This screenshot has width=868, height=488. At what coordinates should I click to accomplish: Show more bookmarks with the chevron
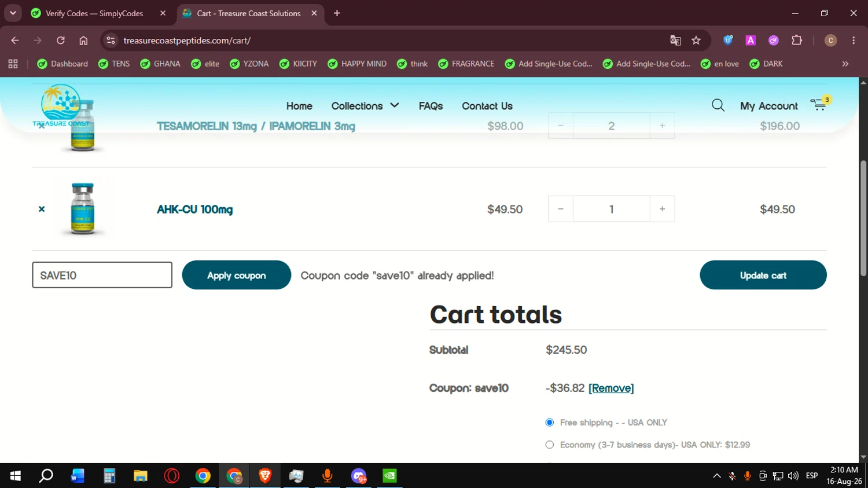pos(845,64)
